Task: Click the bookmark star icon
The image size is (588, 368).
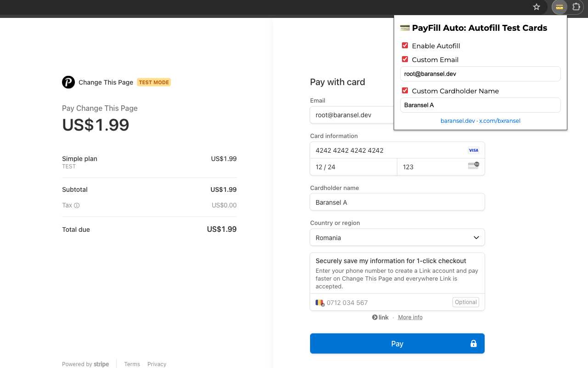Action: (536, 7)
